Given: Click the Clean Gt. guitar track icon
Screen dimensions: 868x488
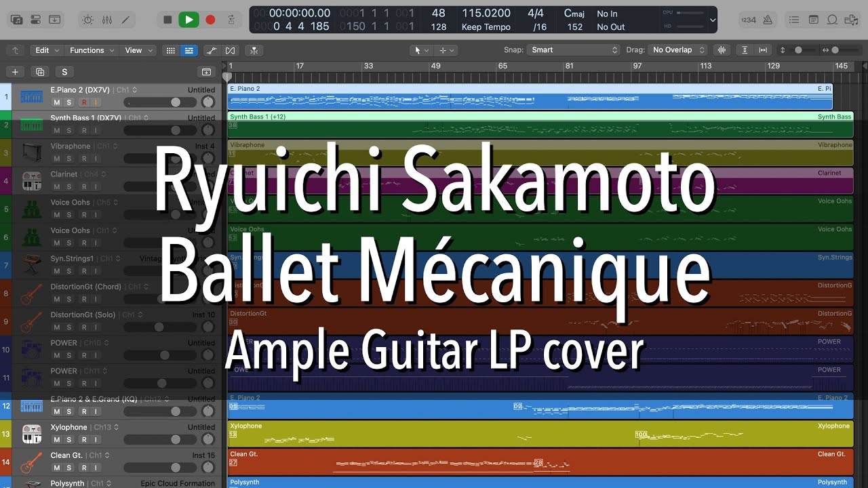Looking at the screenshot, I should coord(31,462).
